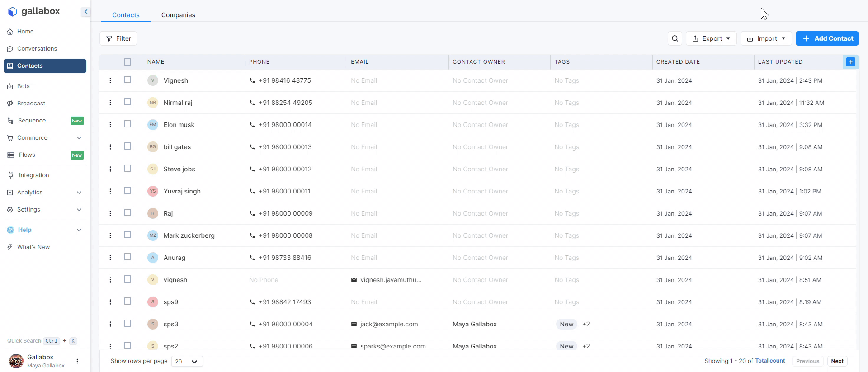Viewport: 868px width, 372px height.
Task: Click the Broadcast megaphone icon
Action: (x=10, y=104)
